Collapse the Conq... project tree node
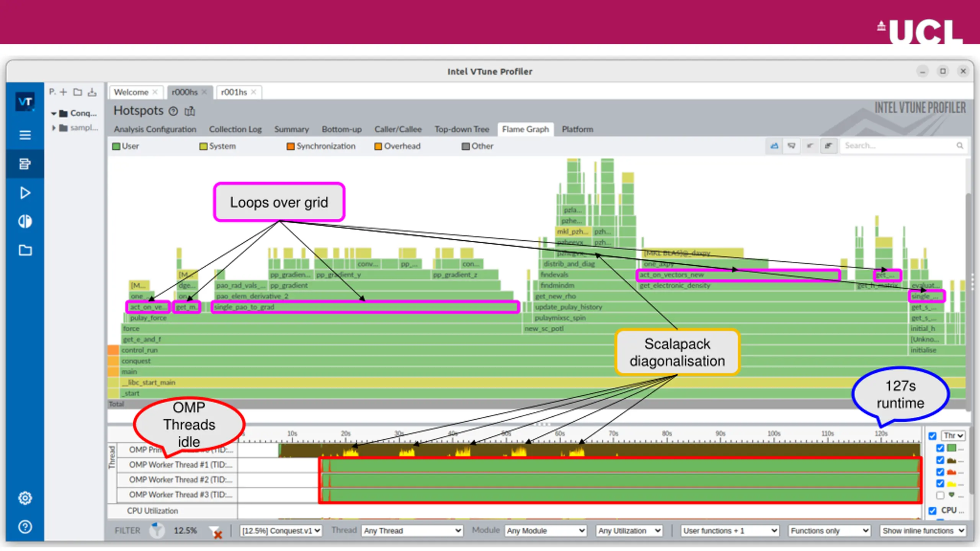Image resolution: width=980 pixels, height=551 pixels. (x=54, y=113)
